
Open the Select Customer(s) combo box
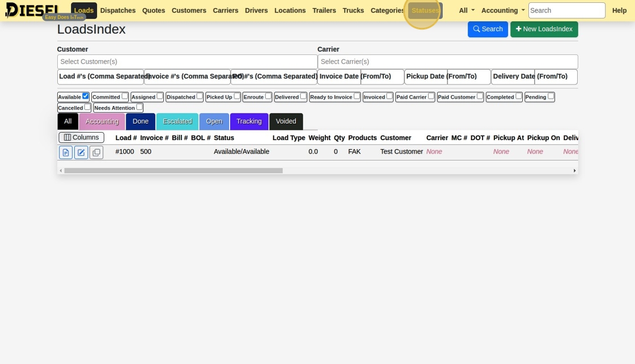click(187, 62)
